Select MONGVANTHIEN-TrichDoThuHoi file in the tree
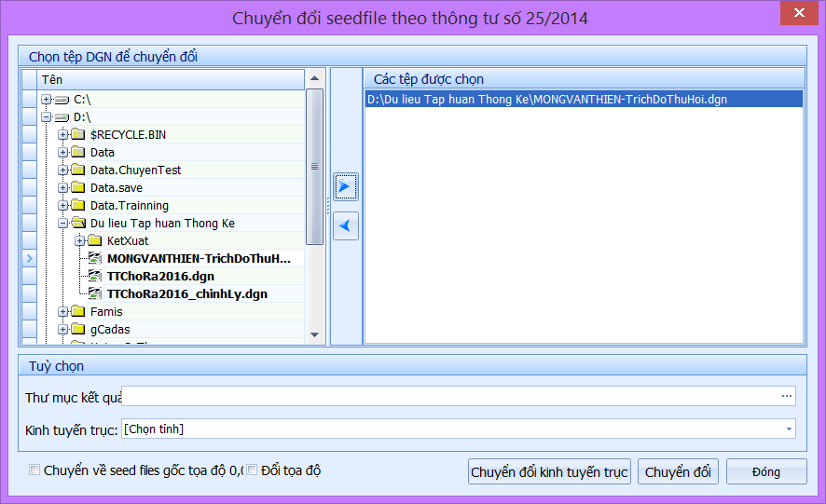Screen dimensions: 826x504 pos(199,259)
